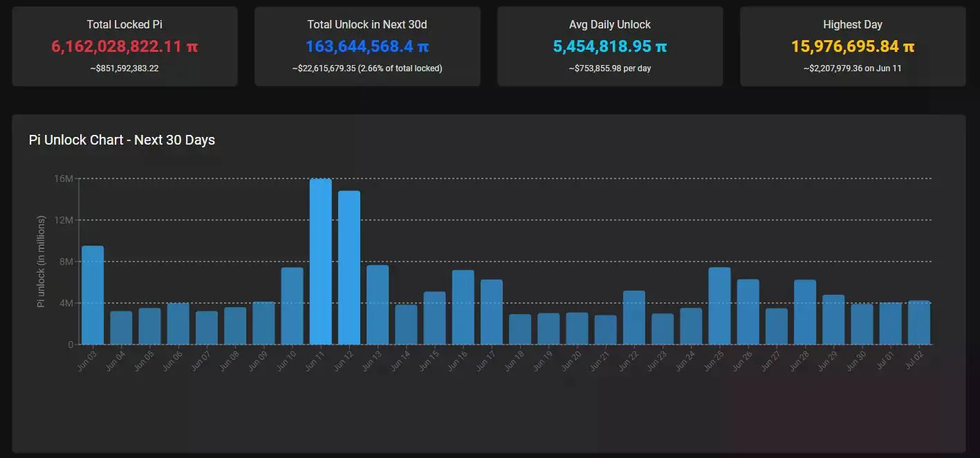980x458 pixels.
Task: Select the red 6,162,028,822.11 π value
Action: (x=124, y=46)
